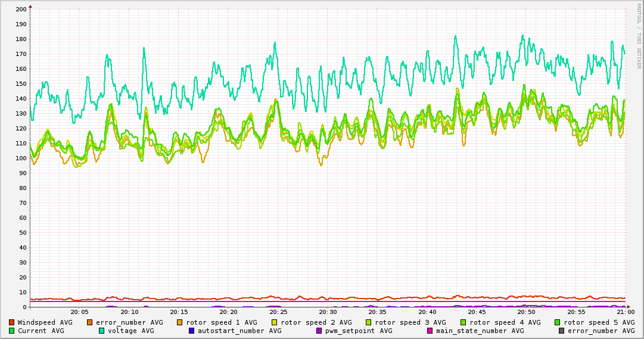
Task: Click the 80 value on the y-axis
Action: click(x=23, y=188)
